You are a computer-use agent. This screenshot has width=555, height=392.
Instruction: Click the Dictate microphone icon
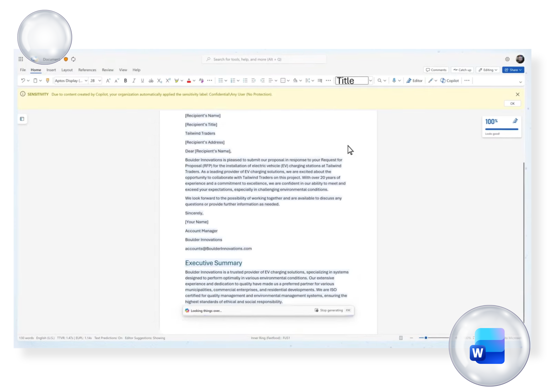tap(394, 81)
